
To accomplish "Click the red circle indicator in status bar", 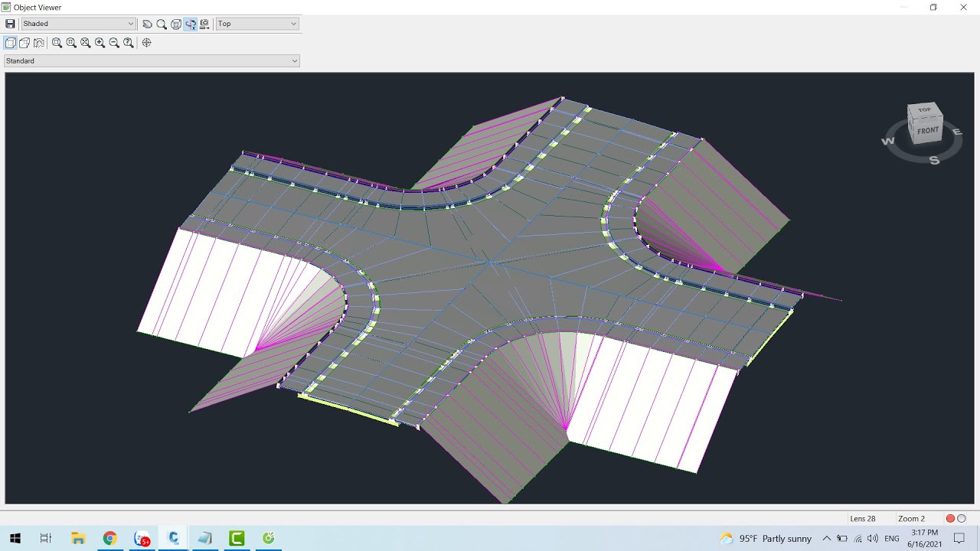I will [950, 519].
